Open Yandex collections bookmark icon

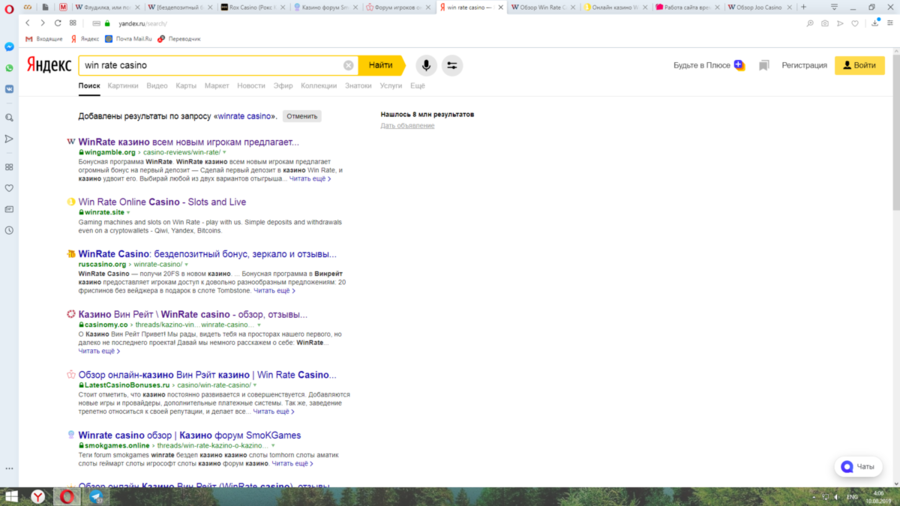click(763, 65)
